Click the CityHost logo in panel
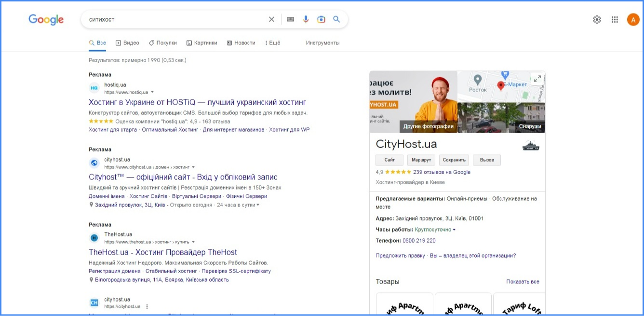The image size is (644, 316). 531,145
